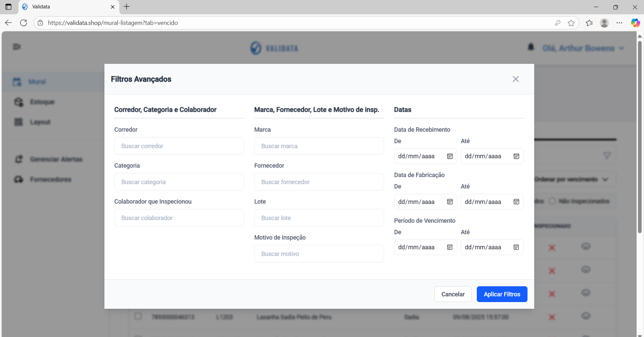Add page to favorites with star icon
Viewport: 644px width, 337px height.
tap(571, 23)
